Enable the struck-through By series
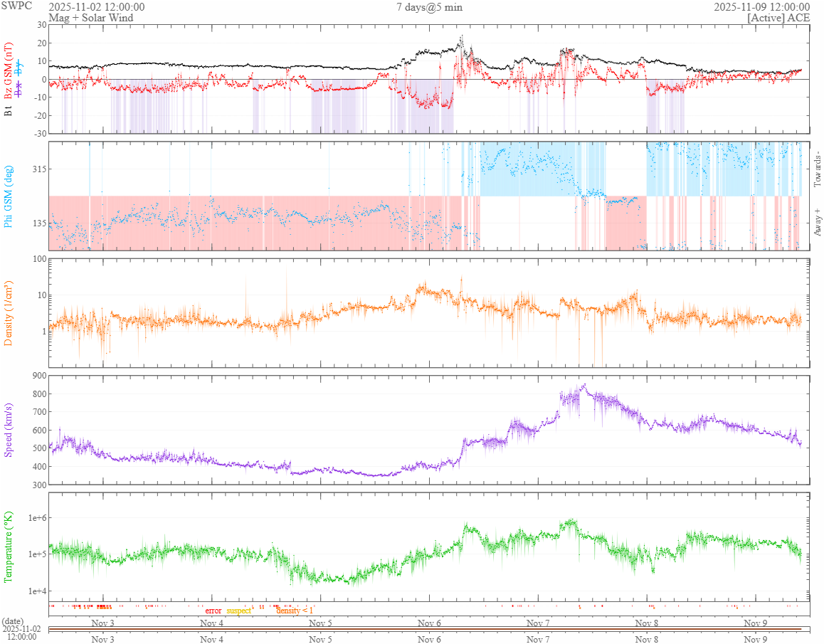The image size is (824, 644). coord(19,68)
